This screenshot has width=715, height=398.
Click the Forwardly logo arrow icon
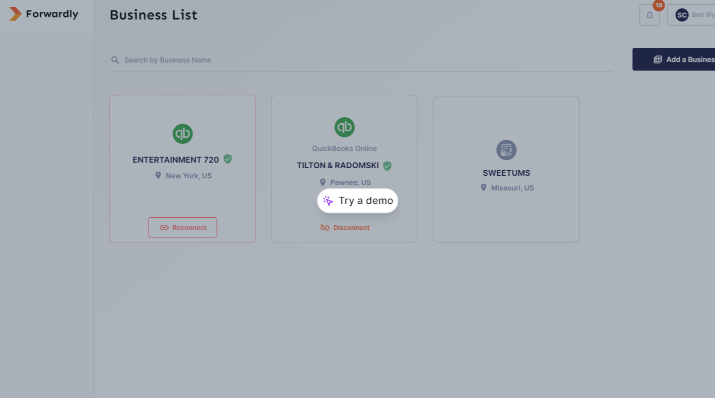click(x=15, y=14)
